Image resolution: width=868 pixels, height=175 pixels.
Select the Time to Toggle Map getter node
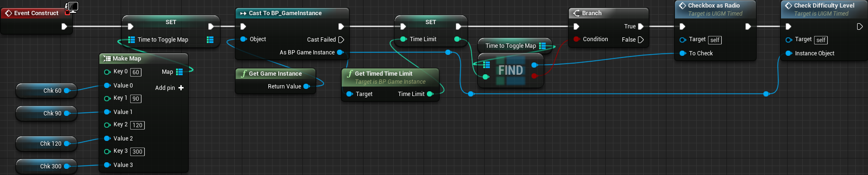coord(515,46)
